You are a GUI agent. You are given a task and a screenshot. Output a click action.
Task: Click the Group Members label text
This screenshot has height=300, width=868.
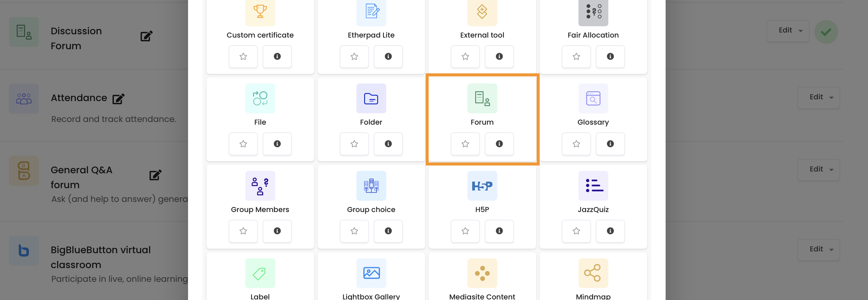click(x=260, y=209)
